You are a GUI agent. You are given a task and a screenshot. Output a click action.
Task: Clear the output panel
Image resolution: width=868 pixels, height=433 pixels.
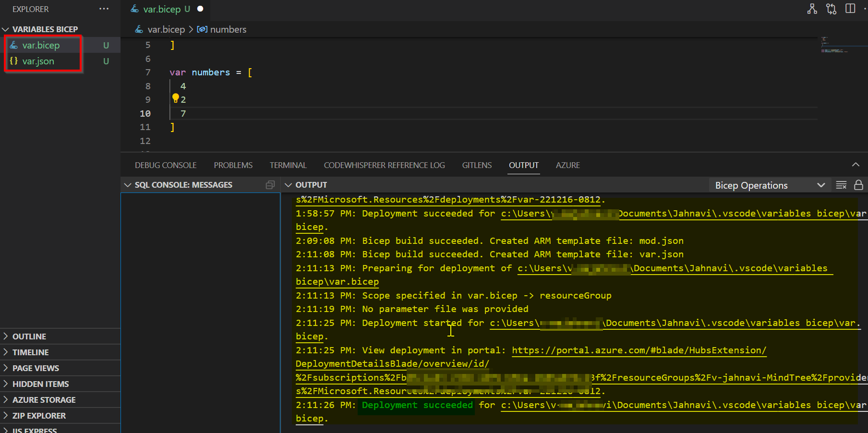(x=841, y=185)
